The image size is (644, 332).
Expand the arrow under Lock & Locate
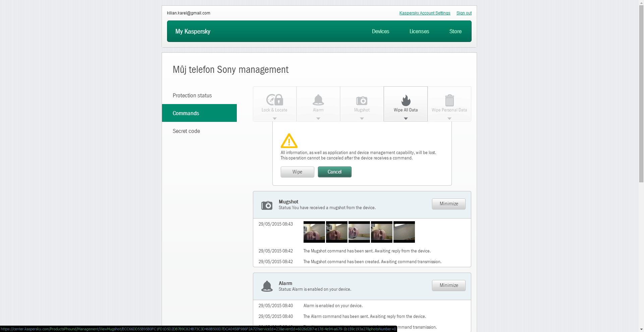click(x=274, y=118)
